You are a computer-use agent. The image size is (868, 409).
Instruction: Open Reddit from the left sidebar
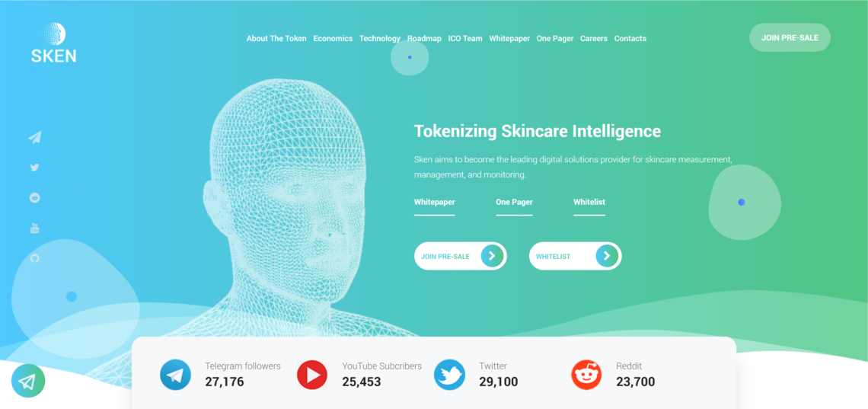[35, 197]
